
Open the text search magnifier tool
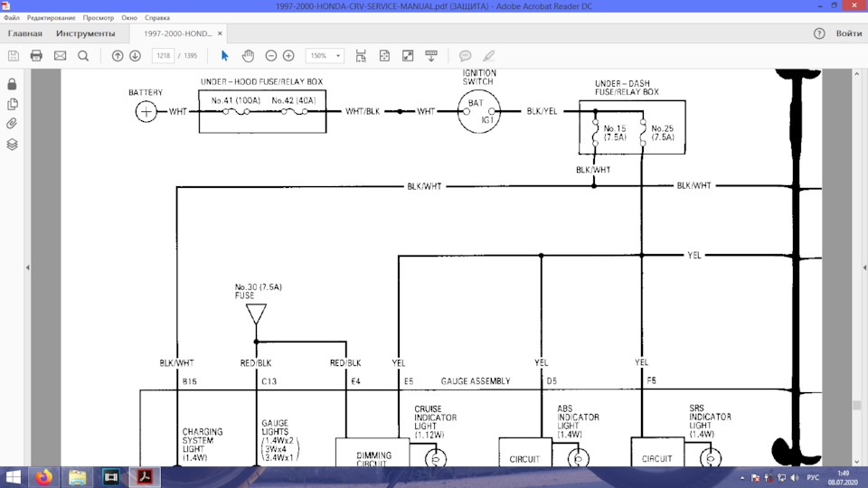coord(83,55)
